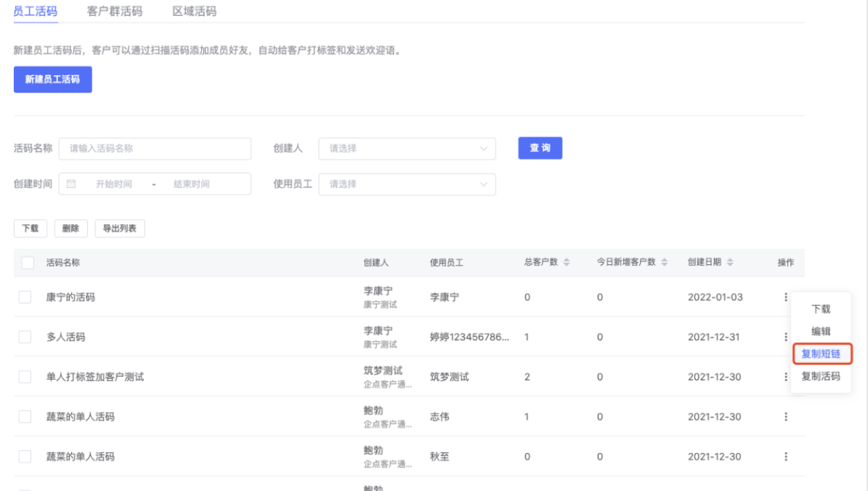The height and width of the screenshot is (491, 868).
Task: Sort by 今日新增客户数 column arrows
Action: coord(665,263)
